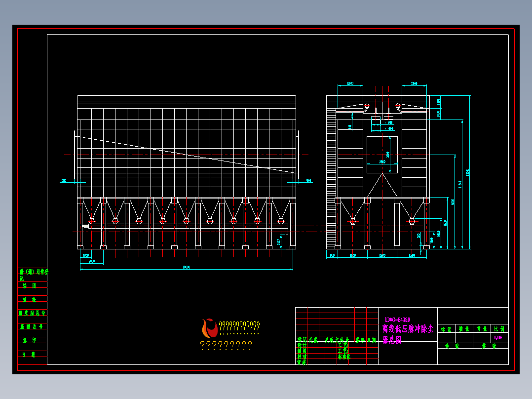The width and height of the screenshot is (532, 399).
Task: Click the 签字 label in the left strip
Action: tap(29, 340)
